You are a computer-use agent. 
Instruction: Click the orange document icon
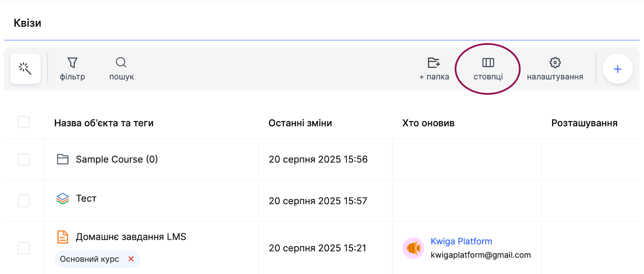63,237
